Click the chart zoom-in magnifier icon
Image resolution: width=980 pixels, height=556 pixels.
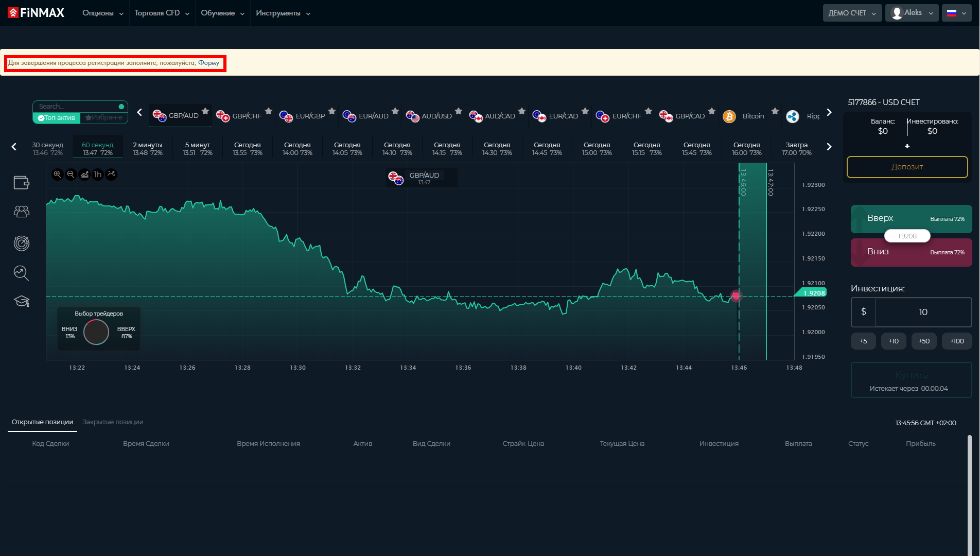tap(57, 175)
